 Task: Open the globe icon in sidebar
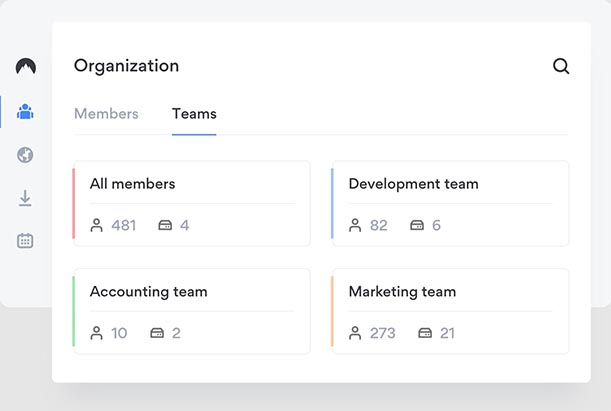point(25,155)
